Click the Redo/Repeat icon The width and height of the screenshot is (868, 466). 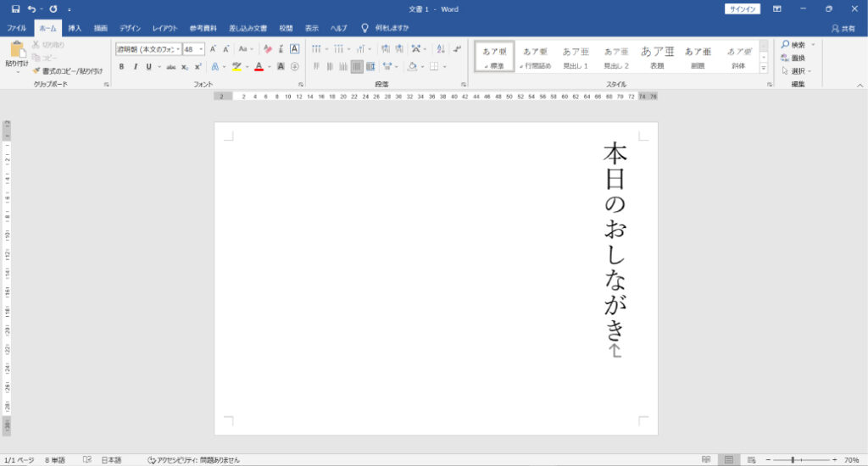53,8
